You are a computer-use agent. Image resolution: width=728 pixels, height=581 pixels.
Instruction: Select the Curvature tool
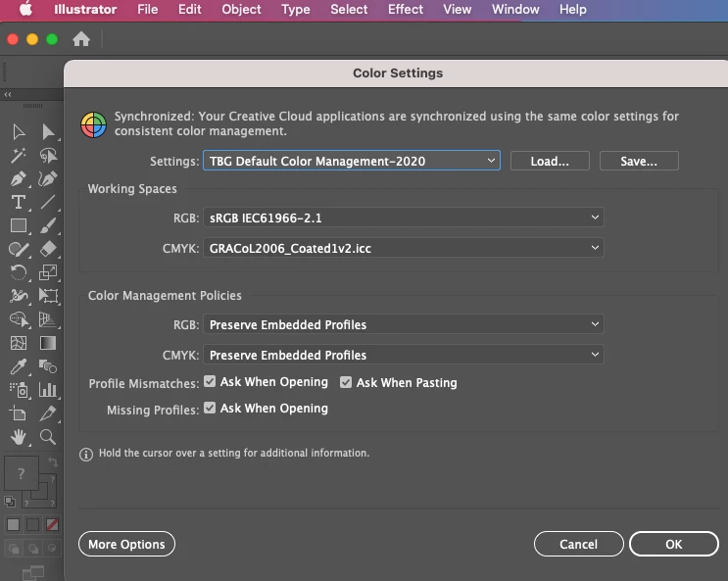[x=48, y=178]
